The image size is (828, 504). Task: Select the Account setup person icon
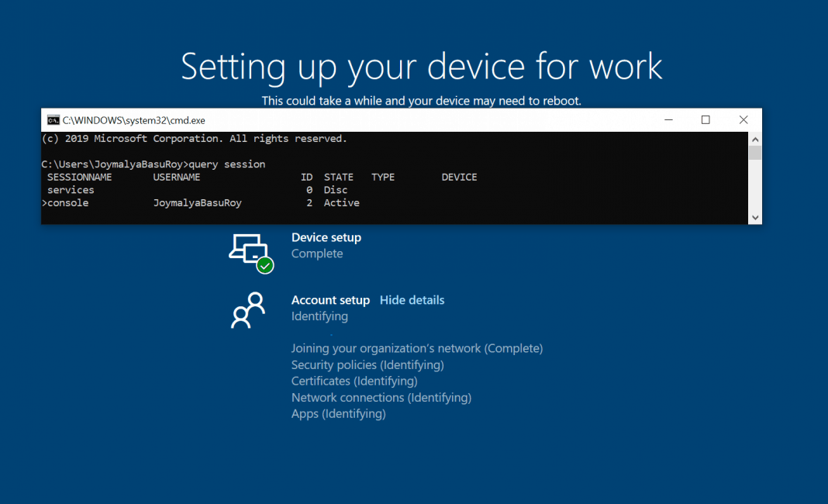247,310
